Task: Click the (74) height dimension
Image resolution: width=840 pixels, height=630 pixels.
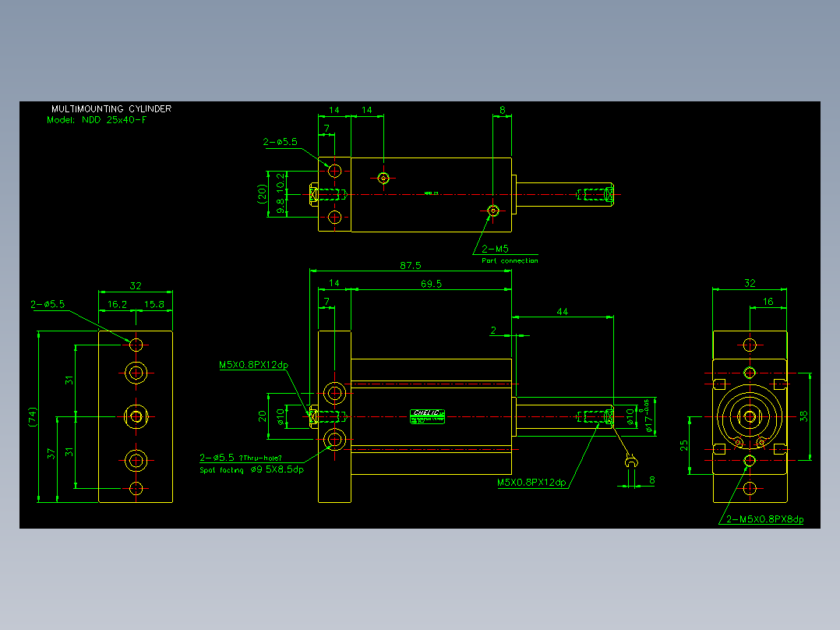Action: click(x=33, y=417)
